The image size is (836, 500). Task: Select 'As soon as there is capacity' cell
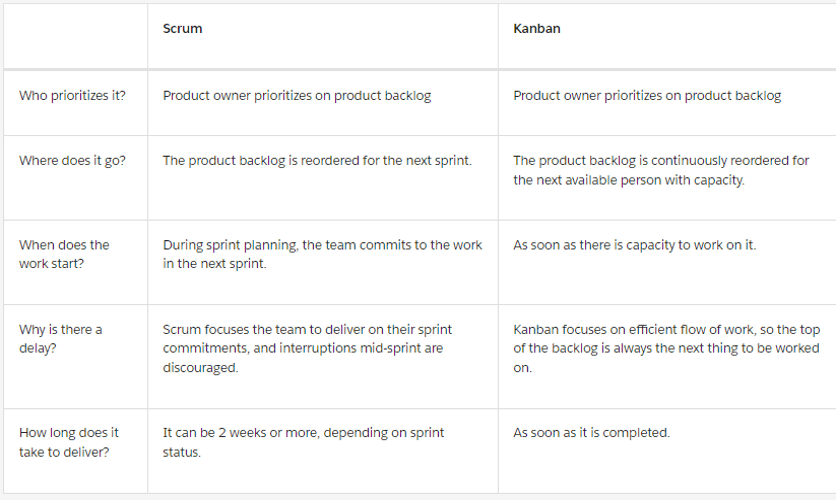(634, 245)
